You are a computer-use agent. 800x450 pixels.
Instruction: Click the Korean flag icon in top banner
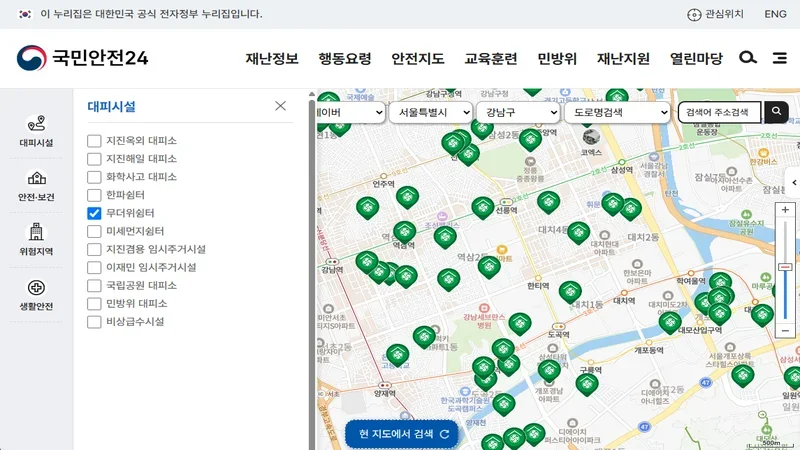tap(25, 14)
